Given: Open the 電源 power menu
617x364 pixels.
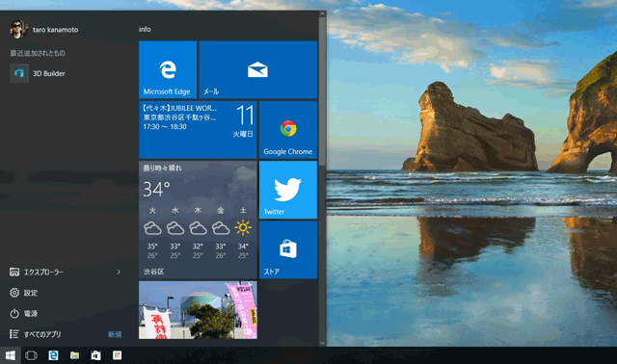Looking at the screenshot, I should (x=23, y=314).
